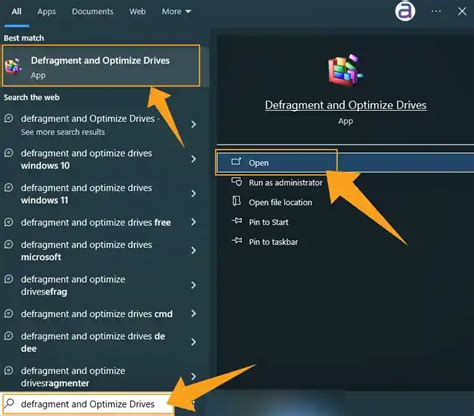Click web search icon beside 'microsoft' suggestion
This screenshot has height=416, width=474.
tap(9, 244)
